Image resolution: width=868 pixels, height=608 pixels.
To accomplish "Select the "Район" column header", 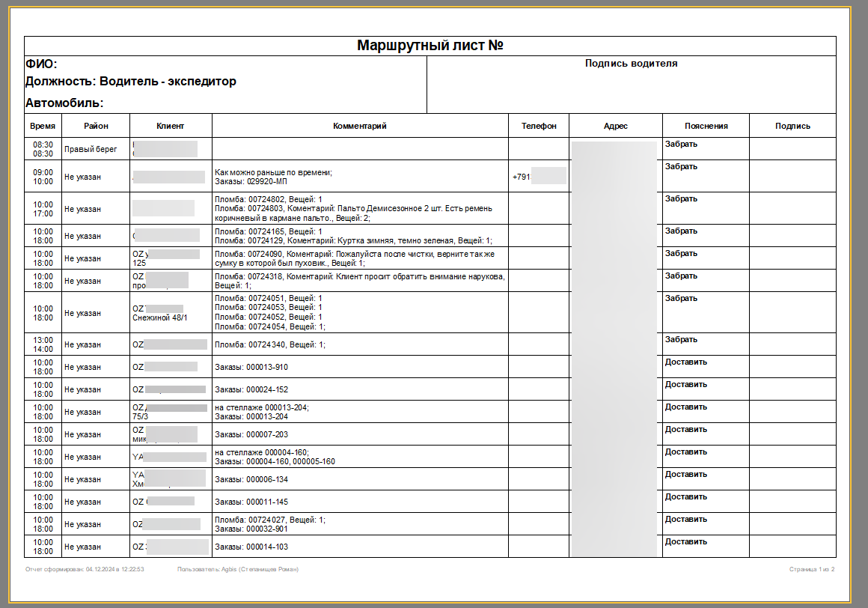I will click(x=96, y=126).
